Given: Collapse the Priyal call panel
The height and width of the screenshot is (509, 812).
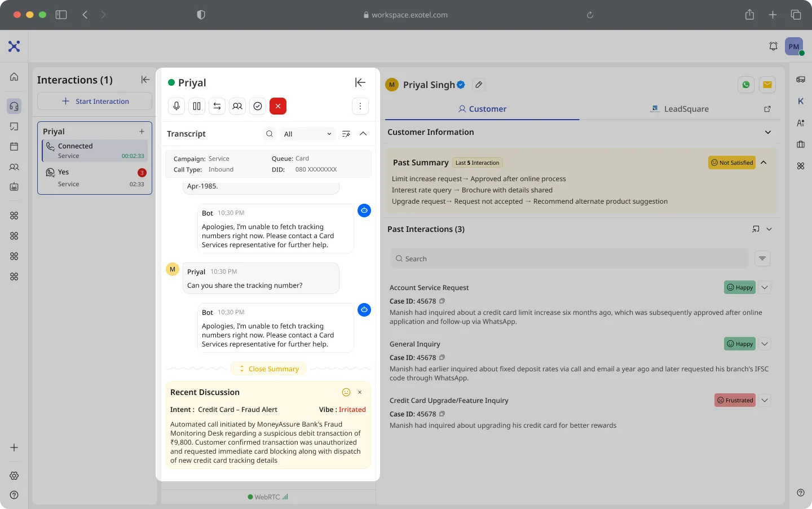Looking at the screenshot, I should pos(360,82).
